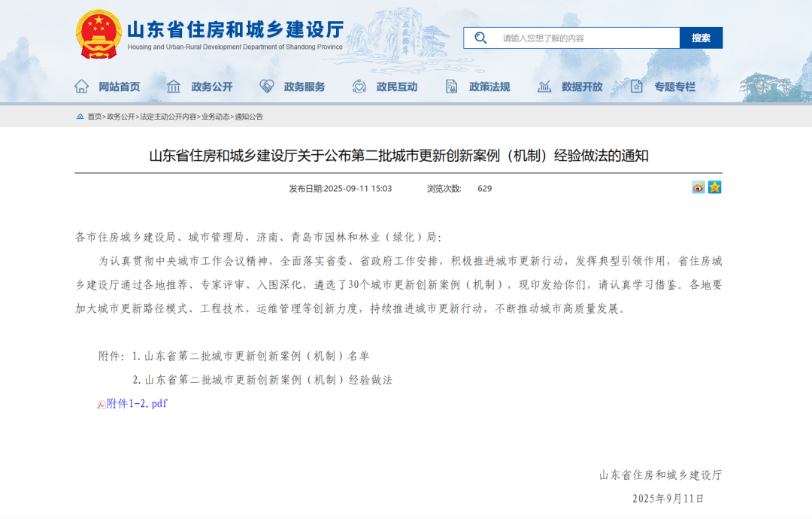812x519 pixels.
Task: Click the view count value 629
Action: pyautogui.click(x=485, y=189)
